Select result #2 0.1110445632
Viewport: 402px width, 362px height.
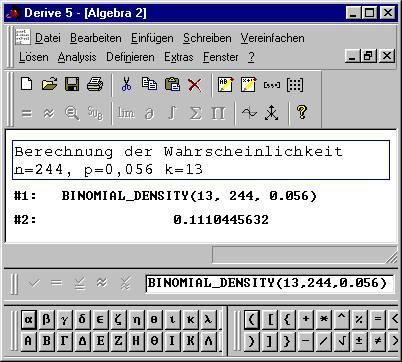click(221, 220)
